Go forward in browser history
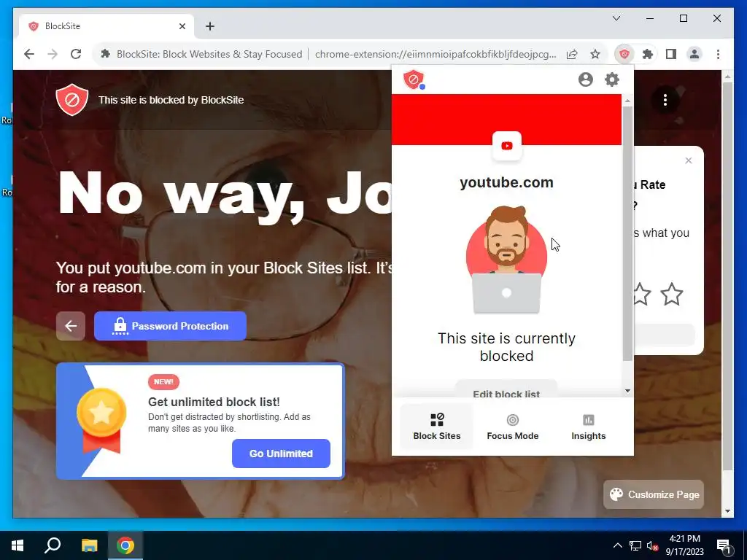747x560 pixels. point(53,54)
